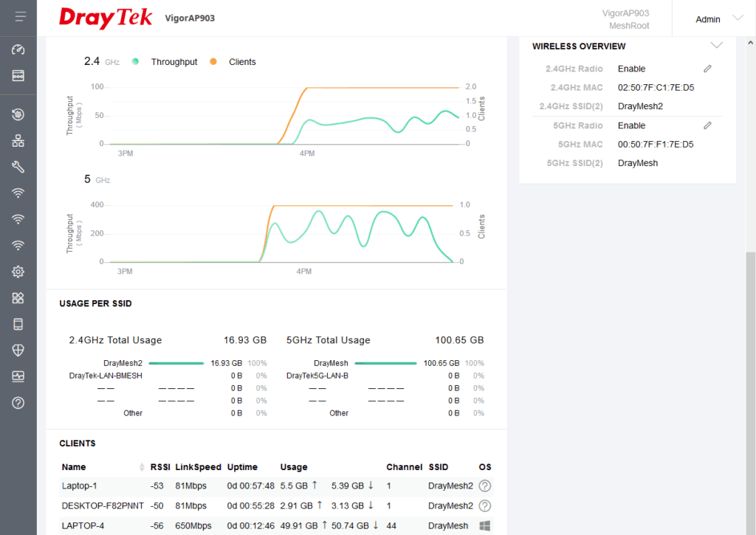Open the help question mark sidebar icon
Image resolution: width=756 pixels, height=535 pixels.
pyautogui.click(x=18, y=402)
